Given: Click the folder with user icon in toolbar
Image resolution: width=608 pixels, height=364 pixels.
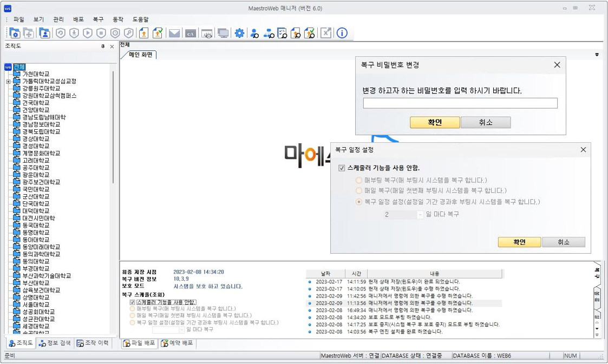Looking at the screenshot, I should [x=44, y=33].
